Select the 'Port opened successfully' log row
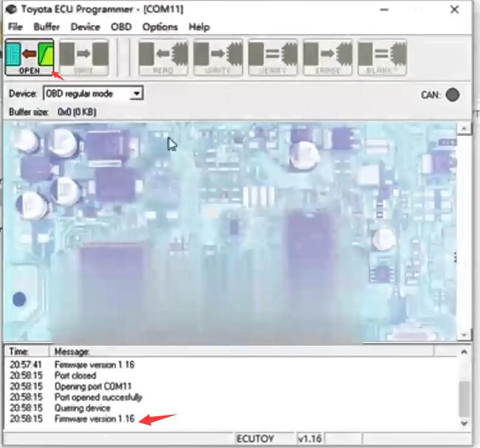Screen dimensions: 480x448 point(231,397)
